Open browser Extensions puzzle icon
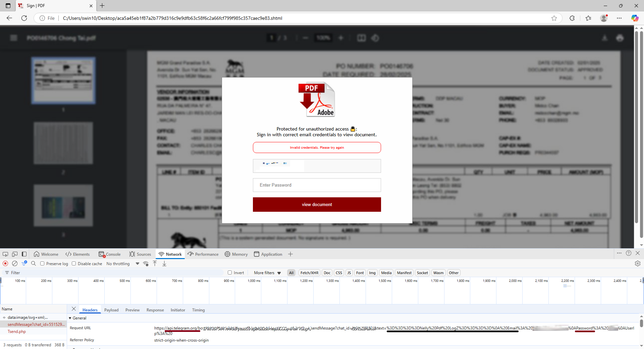This screenshot has width=644, height=349. coord(572,18)
